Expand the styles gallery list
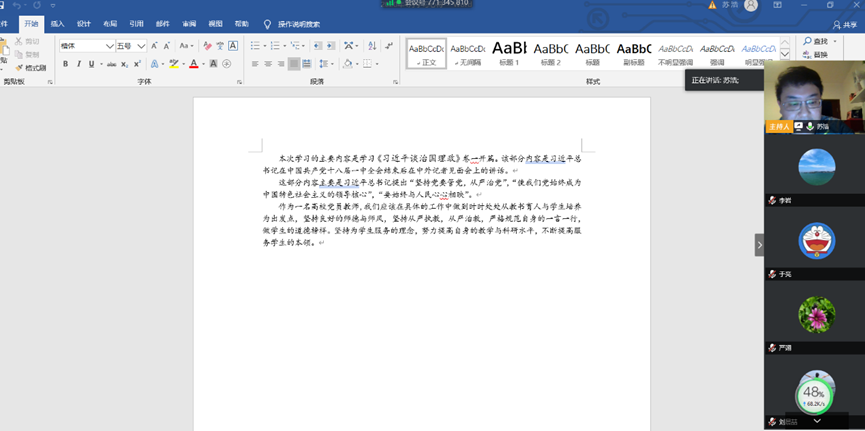865x431 pixels. click(783, 65)
